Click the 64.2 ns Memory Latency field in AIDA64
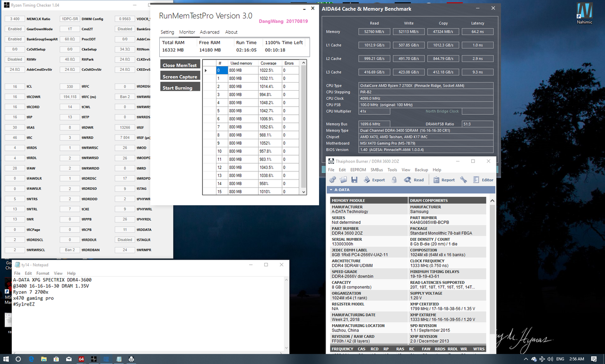 477,32
